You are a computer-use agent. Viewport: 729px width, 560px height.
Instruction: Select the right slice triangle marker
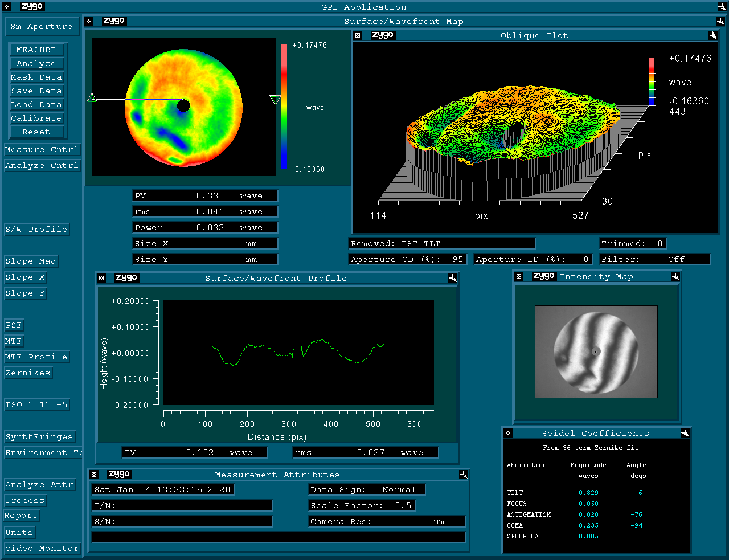coord(275,100)
